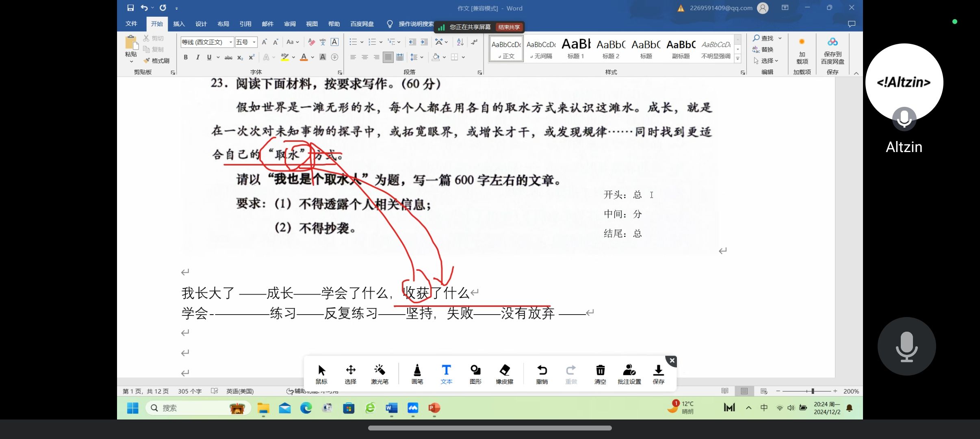980x439 pixels.
Task: Toggle bold formatting
Action: (x=186, y=57)
